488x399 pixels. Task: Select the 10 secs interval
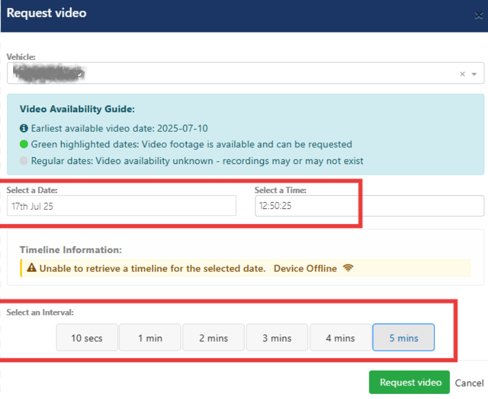(x=87, y=337)
